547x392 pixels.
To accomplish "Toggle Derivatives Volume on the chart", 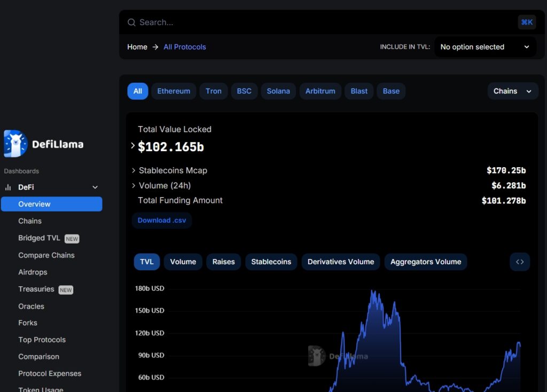I will coord(341,262).
